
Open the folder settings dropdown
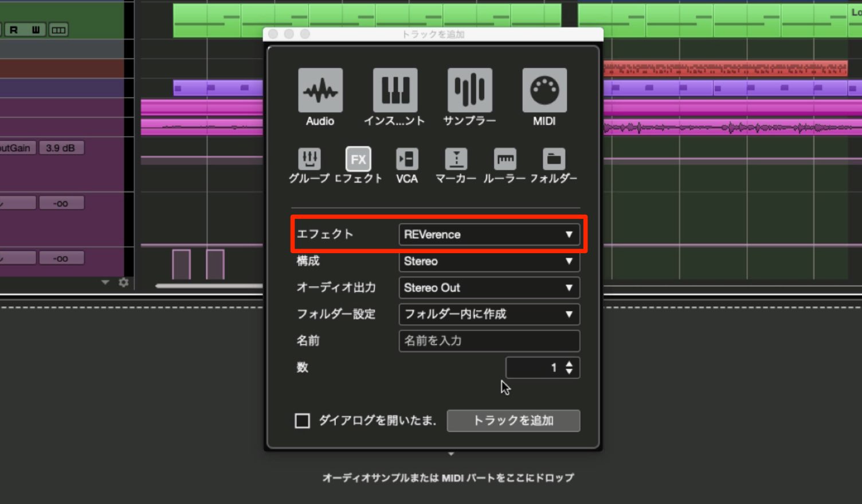click(489, 314)
